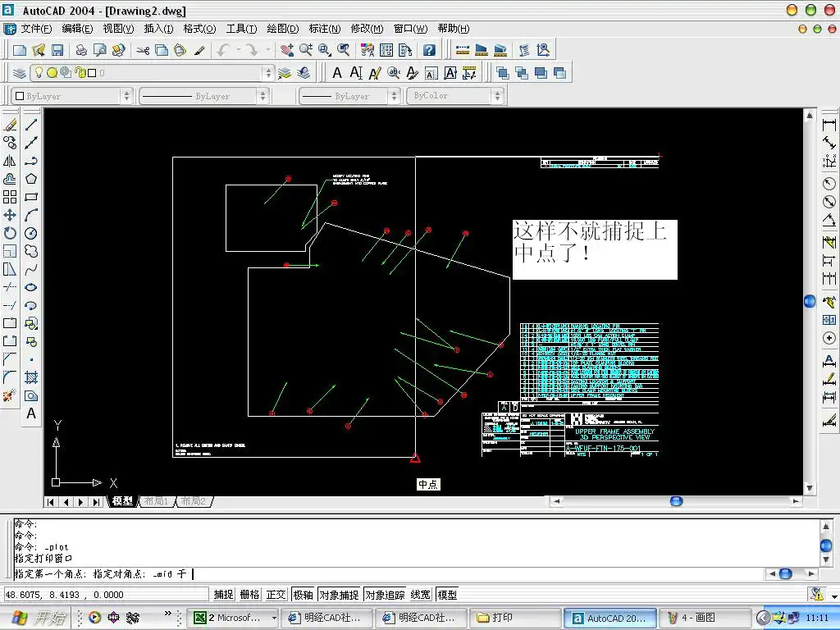Expand the Undo history dropdown arrow
Screen dimensions: 840x630
click(239, 50)
